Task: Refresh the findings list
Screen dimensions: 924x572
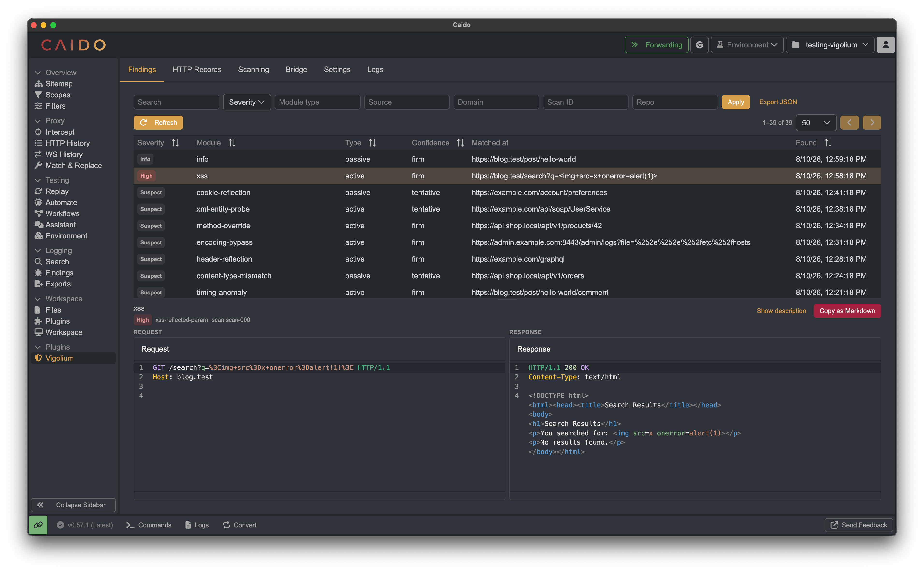Action: pyautogui.click(x=158, y=123)
